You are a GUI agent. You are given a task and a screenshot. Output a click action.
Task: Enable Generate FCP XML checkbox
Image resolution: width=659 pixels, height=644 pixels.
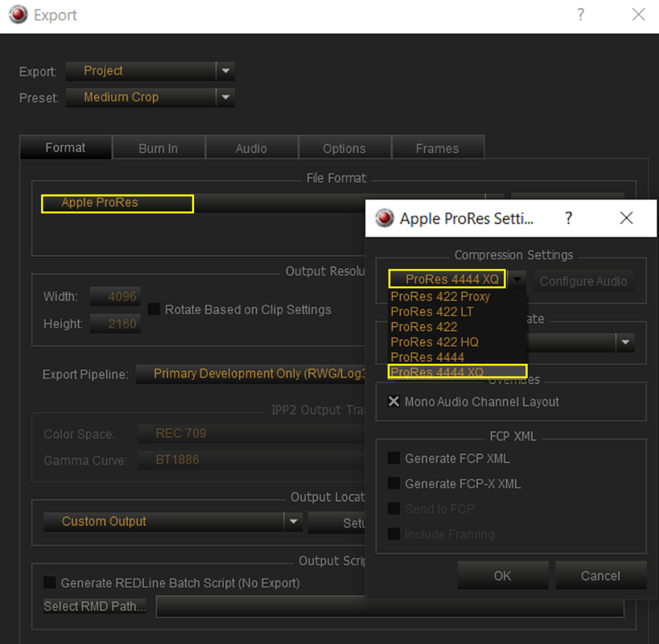[x=393, y=458]
